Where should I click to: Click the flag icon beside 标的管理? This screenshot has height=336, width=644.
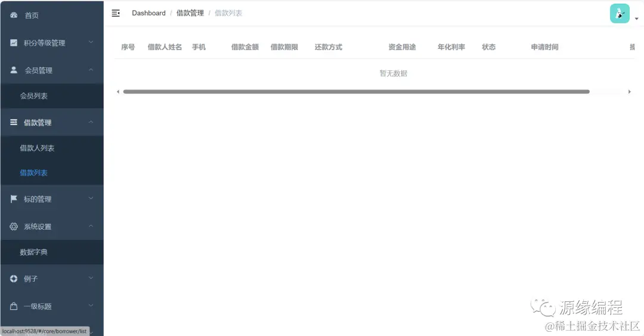point(14,199)
